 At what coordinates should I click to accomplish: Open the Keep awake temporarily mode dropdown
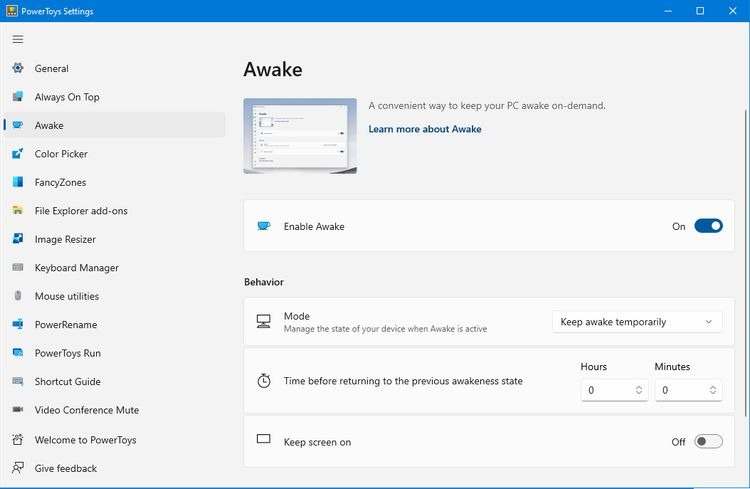637,322
